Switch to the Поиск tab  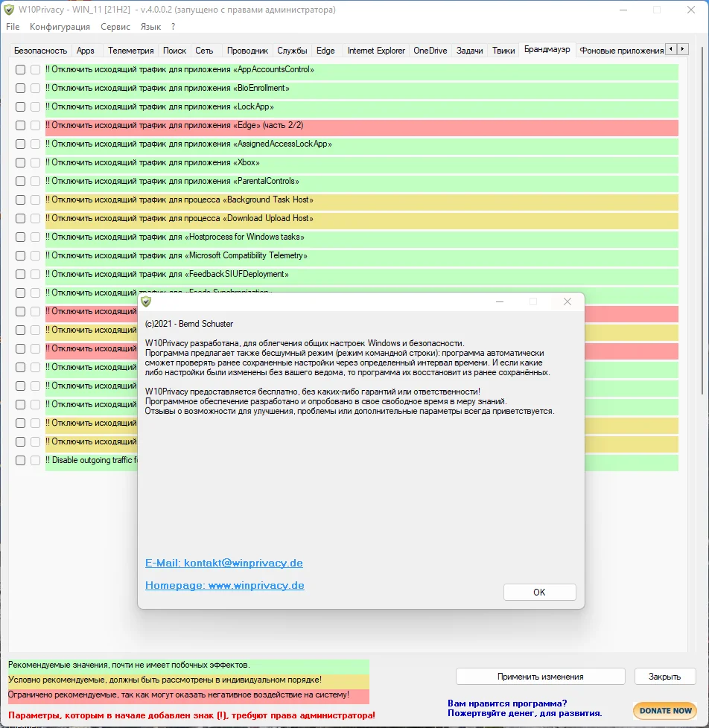[x=174, y=51]
